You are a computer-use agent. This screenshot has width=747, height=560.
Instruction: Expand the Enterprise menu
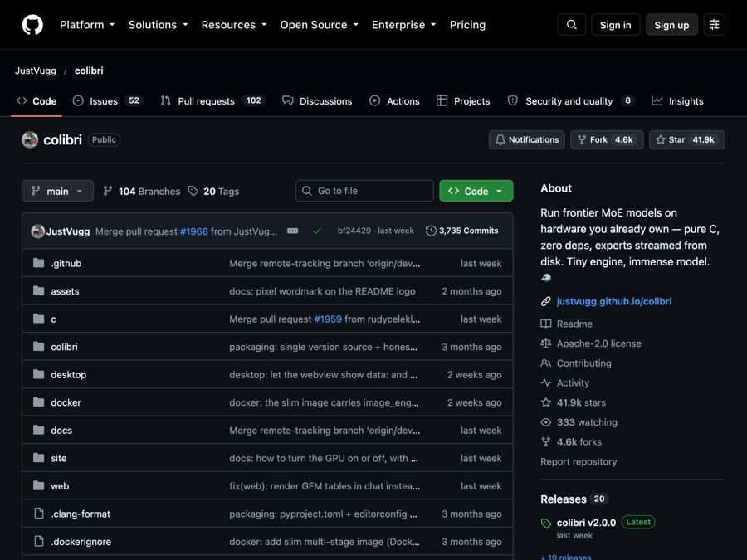point(404,25)
